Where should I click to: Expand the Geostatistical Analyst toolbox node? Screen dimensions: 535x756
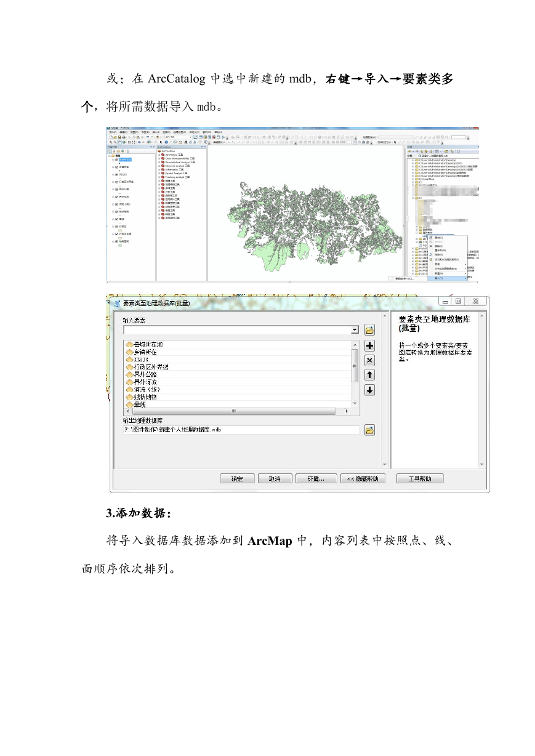(159, 162)
